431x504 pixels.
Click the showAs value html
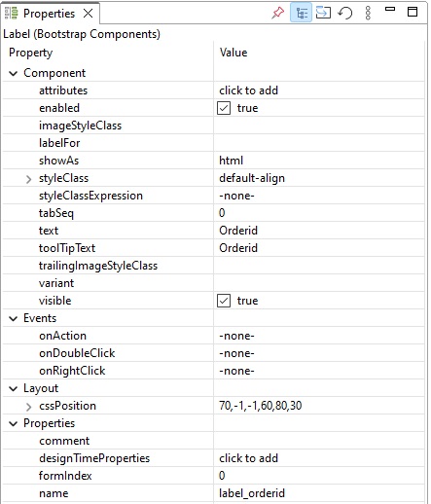point(231,161)
